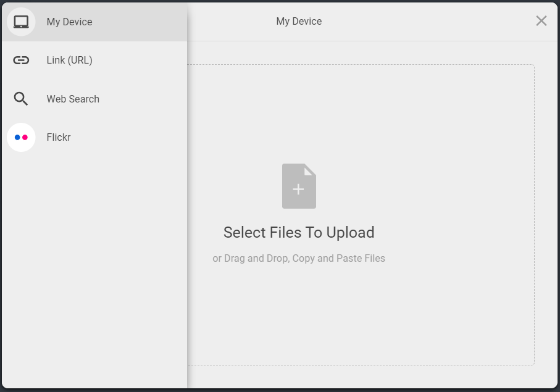Switch to the Flickr source option

pyautogui.click(x=59, y=138)
